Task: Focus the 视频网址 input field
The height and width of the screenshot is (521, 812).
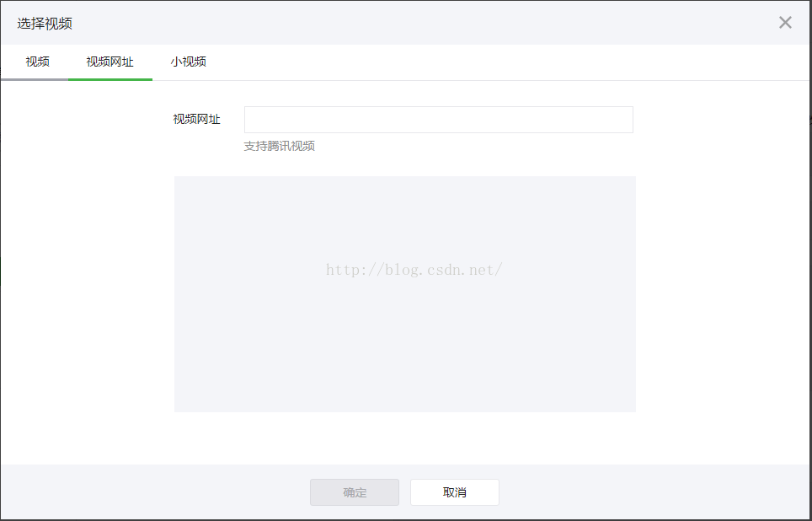Action: 439,120
